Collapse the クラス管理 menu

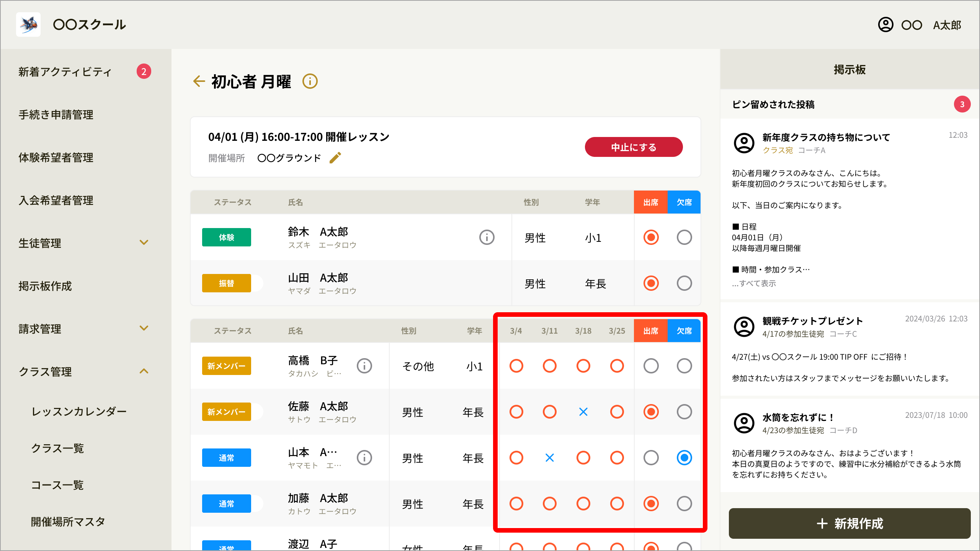pos(144,371)
